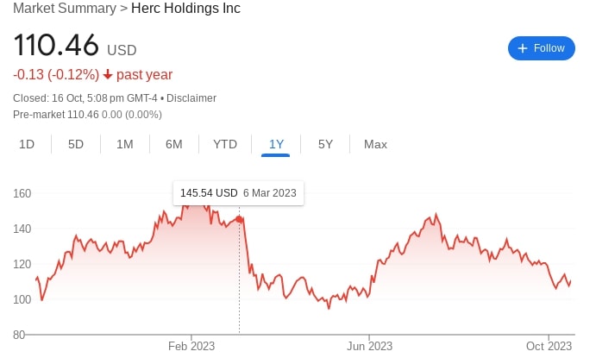Click the Herc Holdings Inc title
Image resolution: width=596 pixels, height=364 pixels.
185,9
